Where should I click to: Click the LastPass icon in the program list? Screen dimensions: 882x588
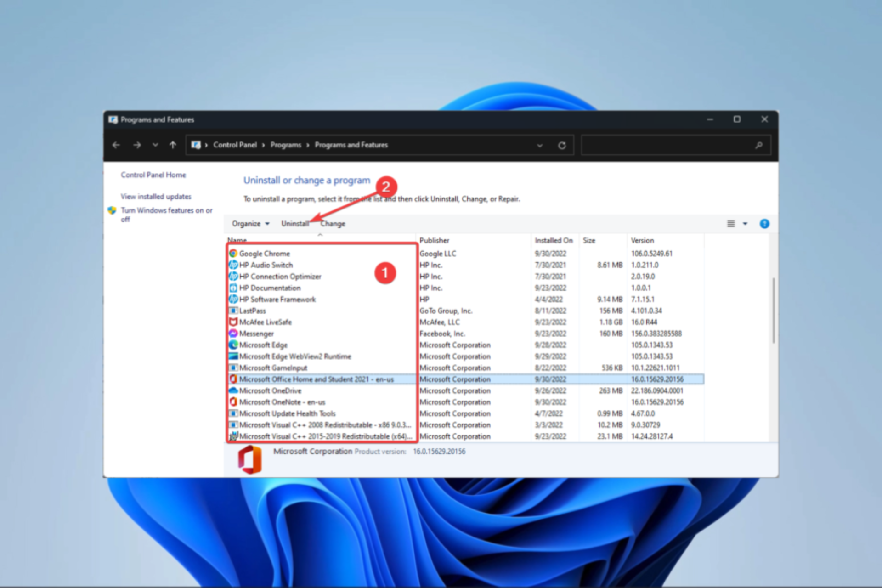click(x=233, y=311)
